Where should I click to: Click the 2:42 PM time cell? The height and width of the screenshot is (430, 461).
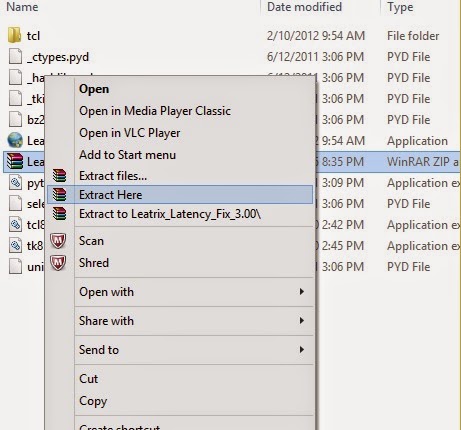pos(343,225)
